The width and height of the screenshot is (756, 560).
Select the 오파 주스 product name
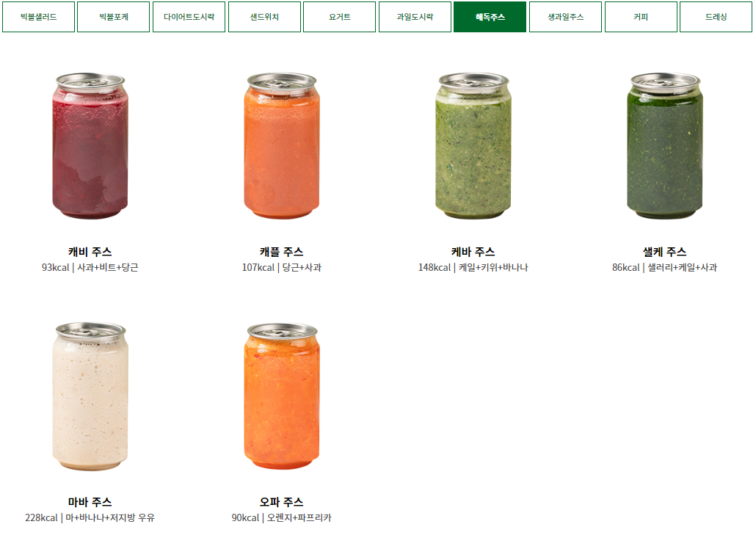coord(282,502)
